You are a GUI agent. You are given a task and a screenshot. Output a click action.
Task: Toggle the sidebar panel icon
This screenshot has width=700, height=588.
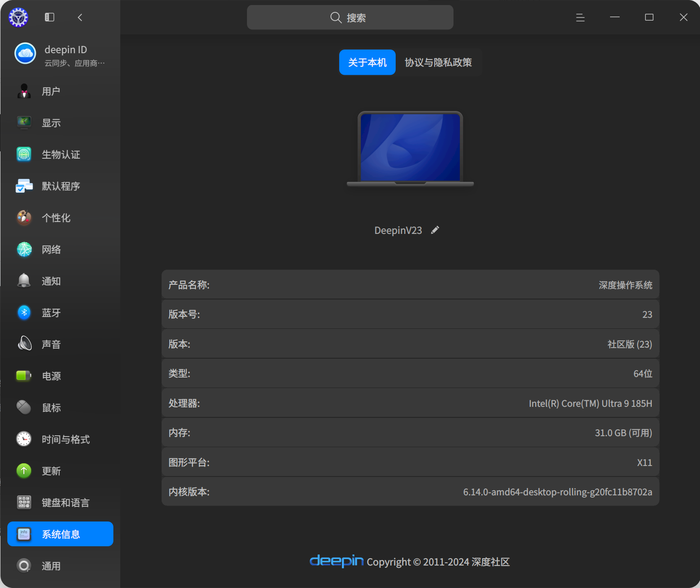(50, 17)
